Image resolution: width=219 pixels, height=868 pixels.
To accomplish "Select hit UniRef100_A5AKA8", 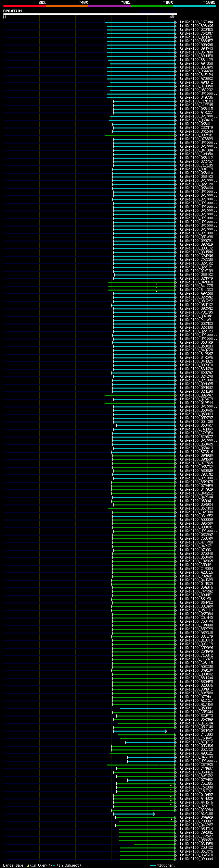I will click(x=196, y=45).
